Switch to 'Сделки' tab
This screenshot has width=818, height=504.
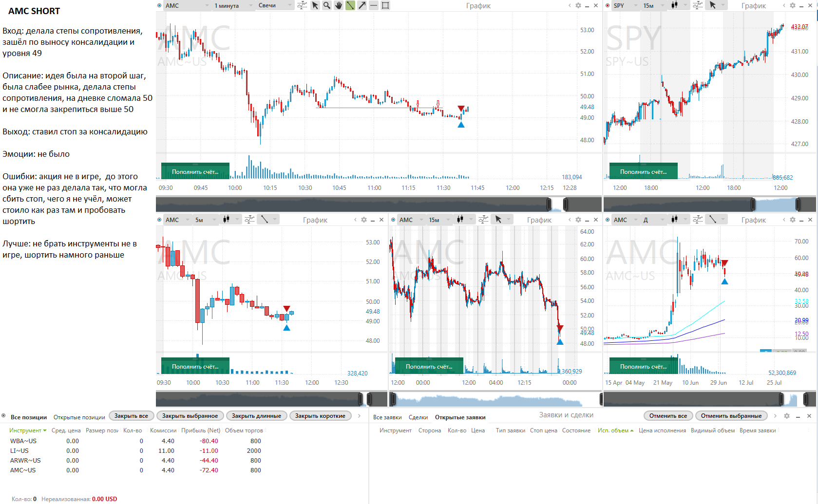[418, 417]
